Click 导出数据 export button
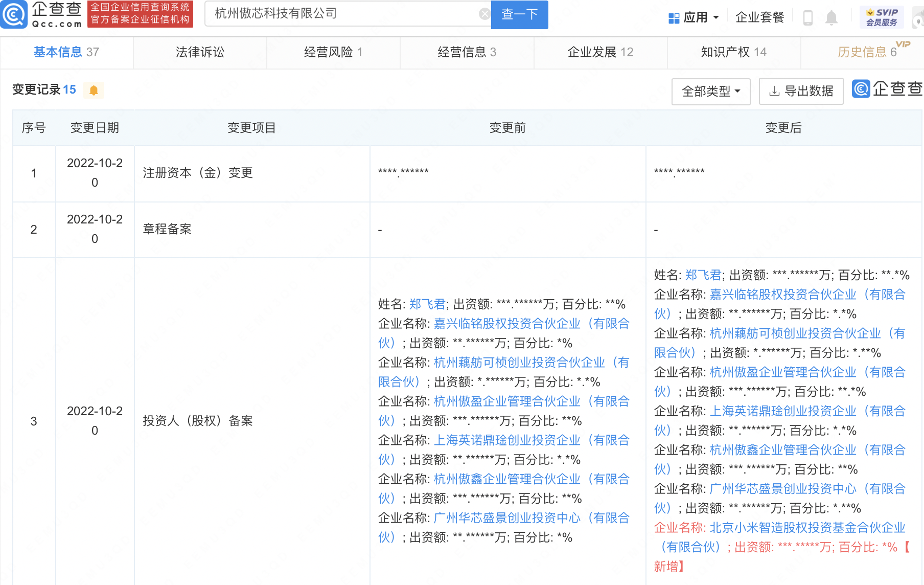This screenshot has width=924, height=585. point(801,92)
